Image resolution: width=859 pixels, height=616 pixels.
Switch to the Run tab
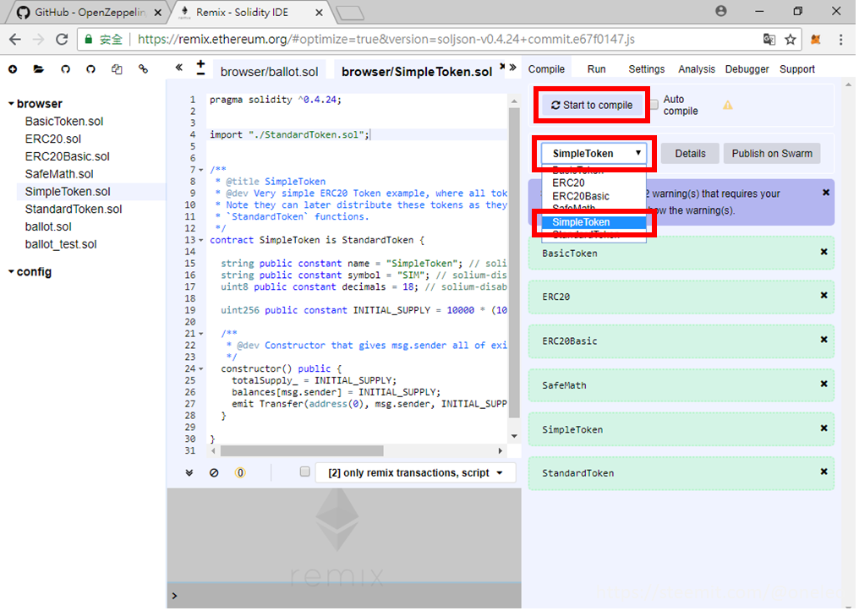pos(597,69)
